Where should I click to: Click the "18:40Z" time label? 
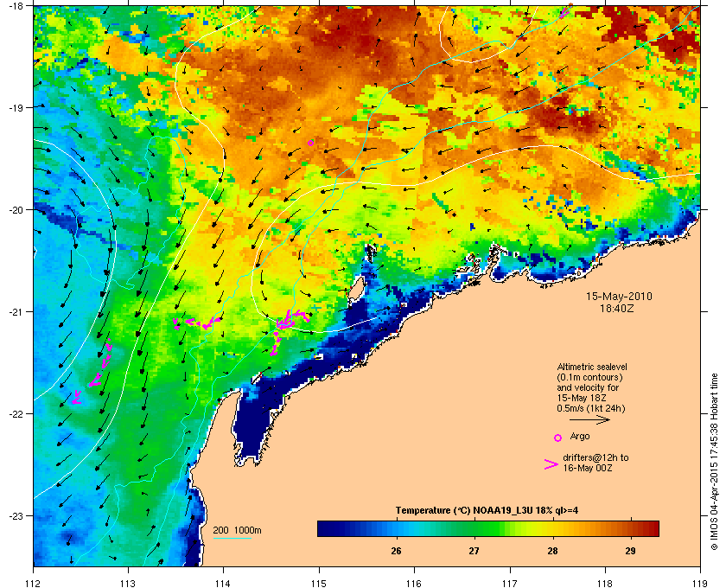pos(619,308)
